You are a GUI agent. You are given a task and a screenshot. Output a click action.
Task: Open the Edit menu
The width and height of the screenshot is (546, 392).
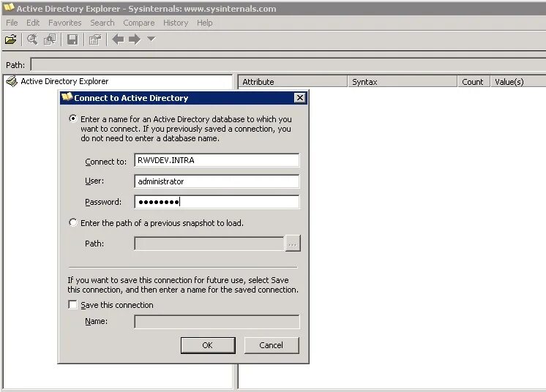(33, 23)
